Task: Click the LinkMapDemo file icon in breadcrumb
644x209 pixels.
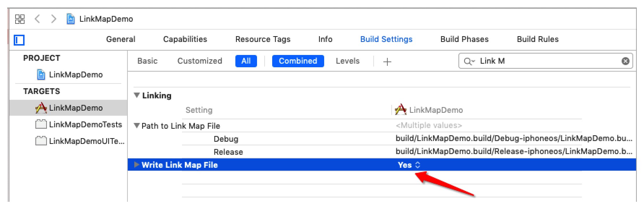Action: click(x=71, y=19)
